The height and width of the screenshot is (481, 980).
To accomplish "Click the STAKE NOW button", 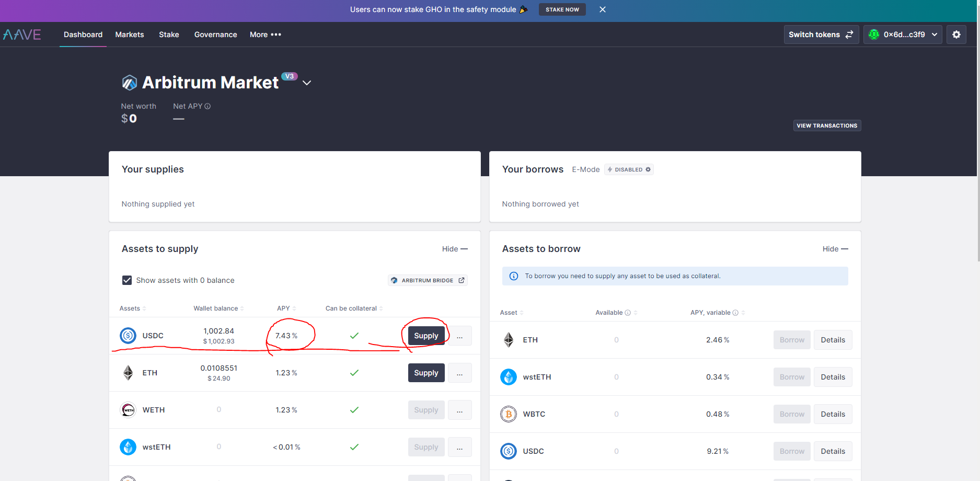I will [x=562, y=9].
